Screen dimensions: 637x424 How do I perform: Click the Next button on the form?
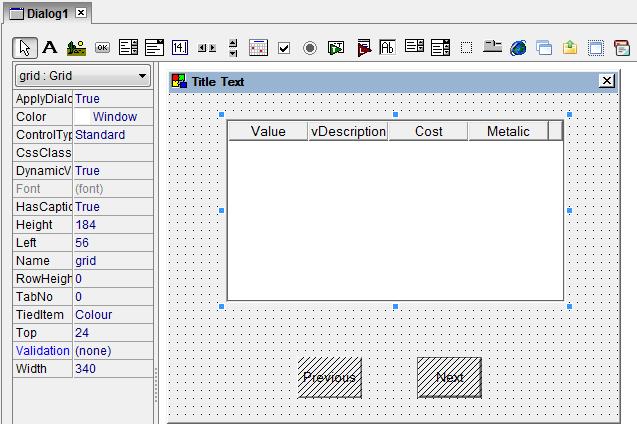coord(449,378)
